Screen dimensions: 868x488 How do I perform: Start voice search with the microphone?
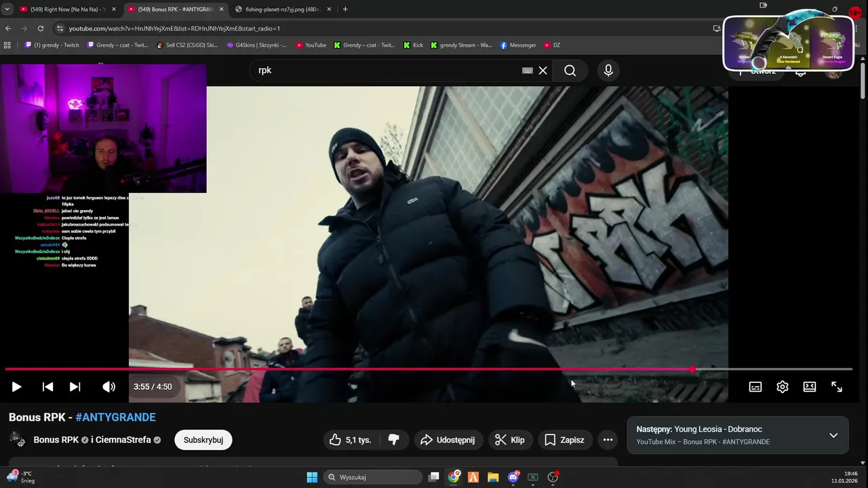point(608,70)
